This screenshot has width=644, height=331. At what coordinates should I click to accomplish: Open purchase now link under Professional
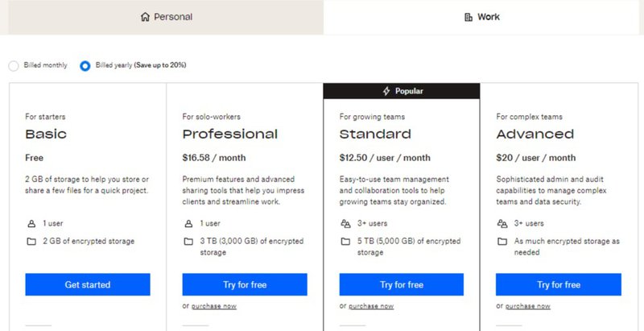point(214,306)
